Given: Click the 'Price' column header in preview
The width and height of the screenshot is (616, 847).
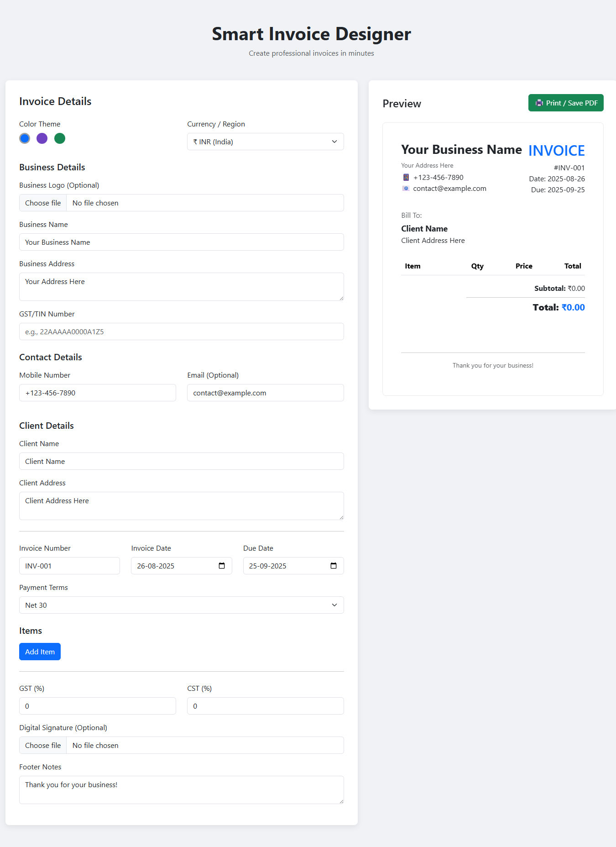Looking at the screenshot, I should pos(524,266).
